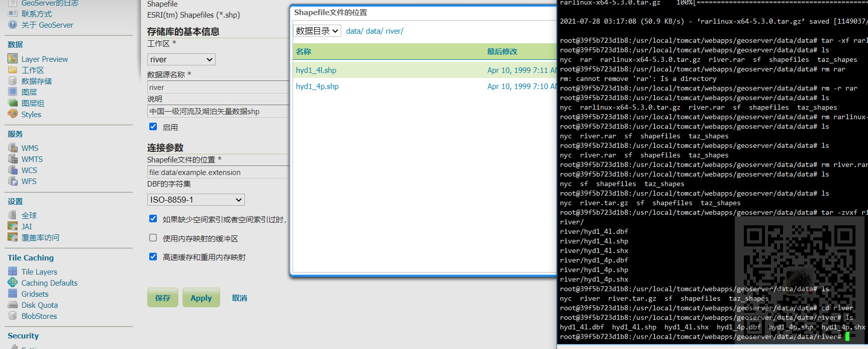Click the GeoServer logs icon
Viewport: 868px width, 349px height.
(13, 3)
